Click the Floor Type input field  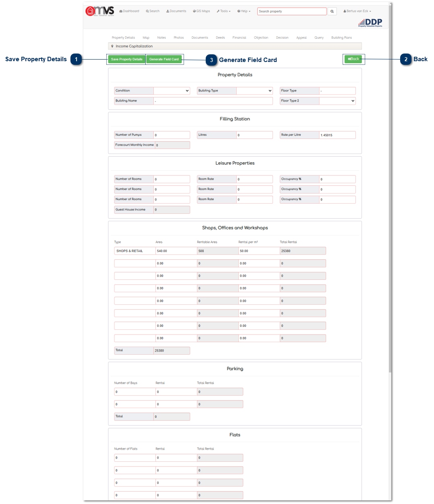(337, 91)
